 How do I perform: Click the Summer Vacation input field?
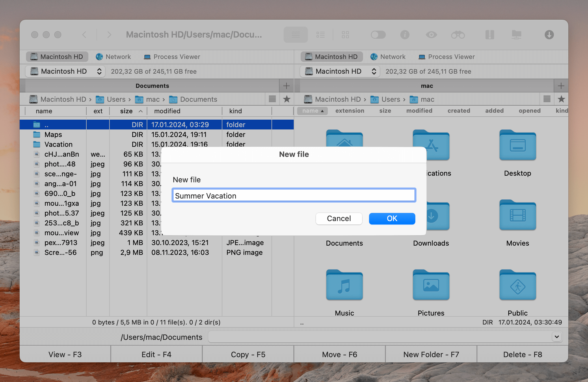coord(294,196)
